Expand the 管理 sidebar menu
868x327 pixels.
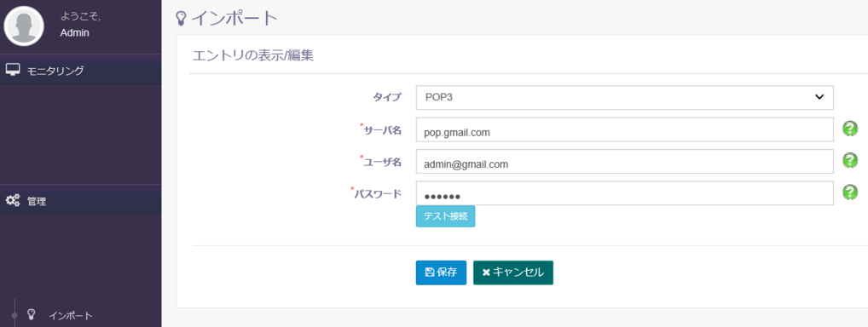tap(81, 201)
